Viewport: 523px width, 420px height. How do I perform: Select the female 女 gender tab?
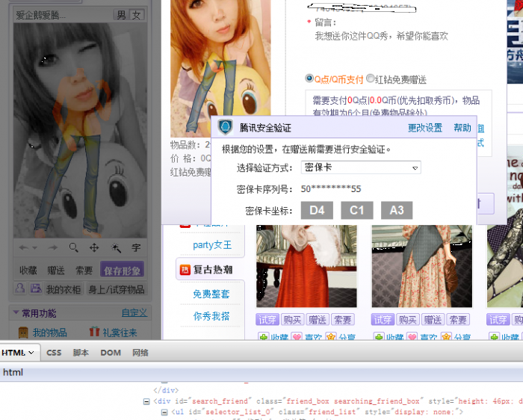[x=137, y=15]
